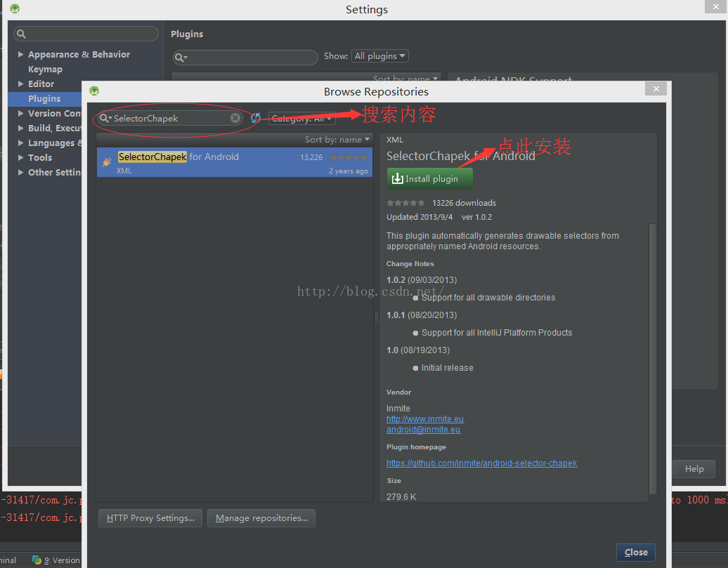
Task: Click 2 years ago text in result row
Action: point(349,171)
